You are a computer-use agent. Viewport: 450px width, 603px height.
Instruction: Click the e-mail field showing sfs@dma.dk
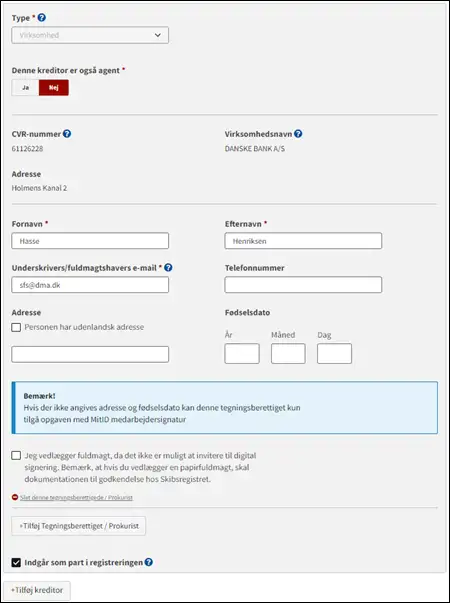pyautogui.click(x=90, y=285)
